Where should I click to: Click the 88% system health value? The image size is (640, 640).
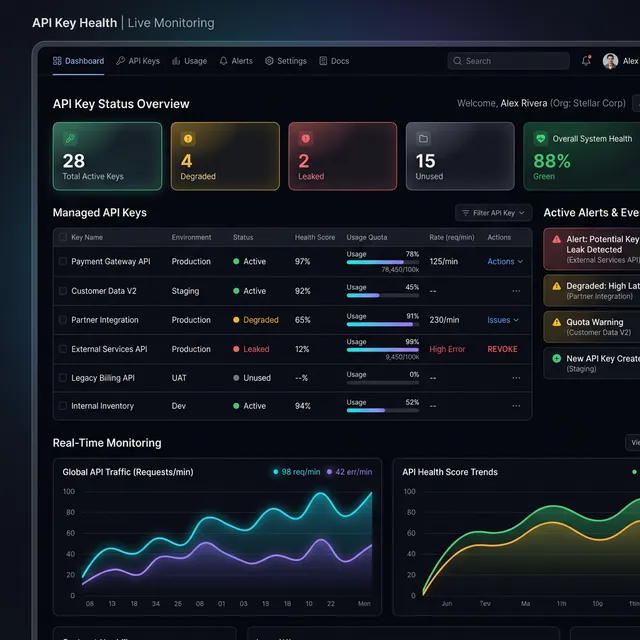click(552, 161)
